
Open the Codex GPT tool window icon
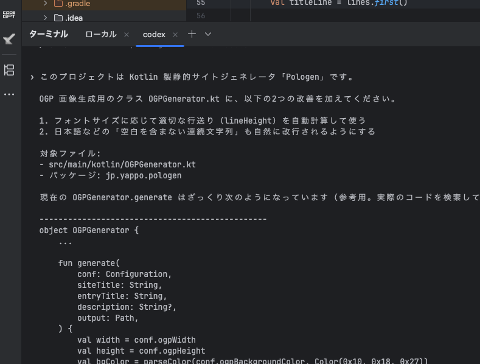coord(9,14)
